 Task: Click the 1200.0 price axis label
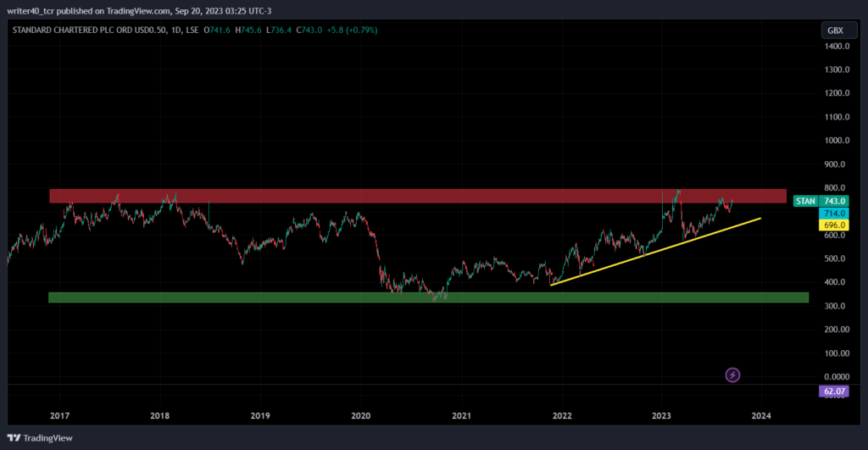click(x=837, y=93)
